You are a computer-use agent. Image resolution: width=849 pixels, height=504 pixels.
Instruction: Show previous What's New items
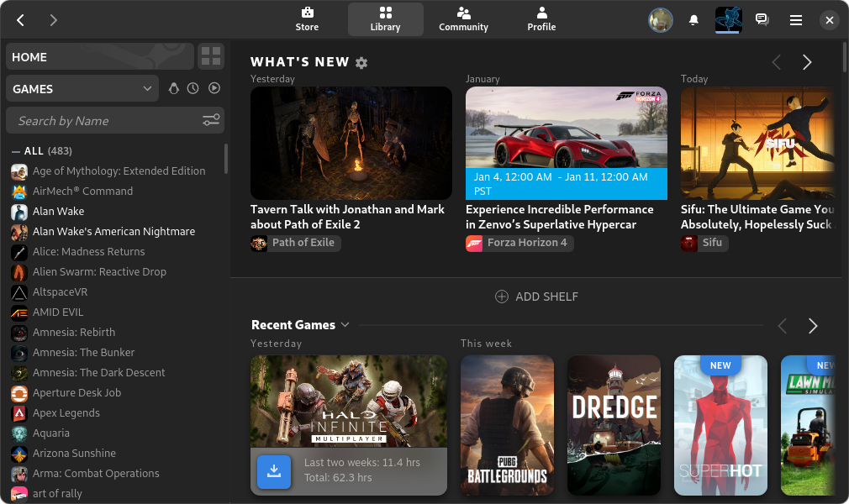click(x=777, y=62)
